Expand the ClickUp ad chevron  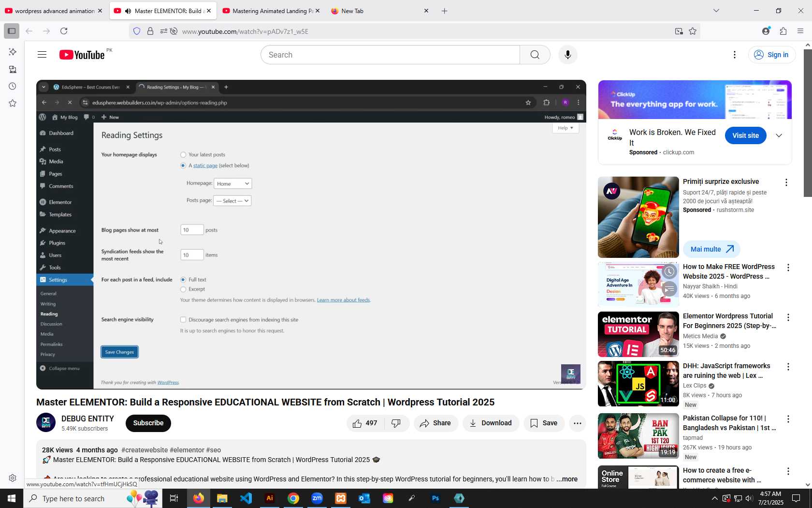(x=779, y=135)
